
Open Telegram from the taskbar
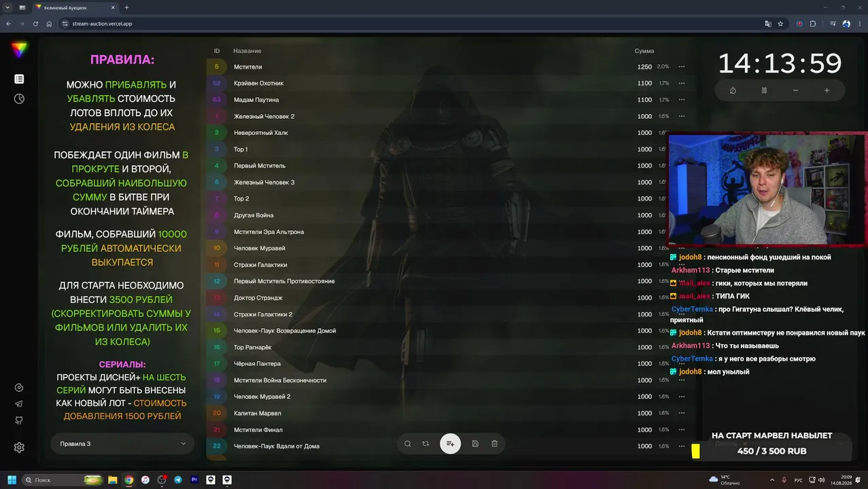coord(178,479)
